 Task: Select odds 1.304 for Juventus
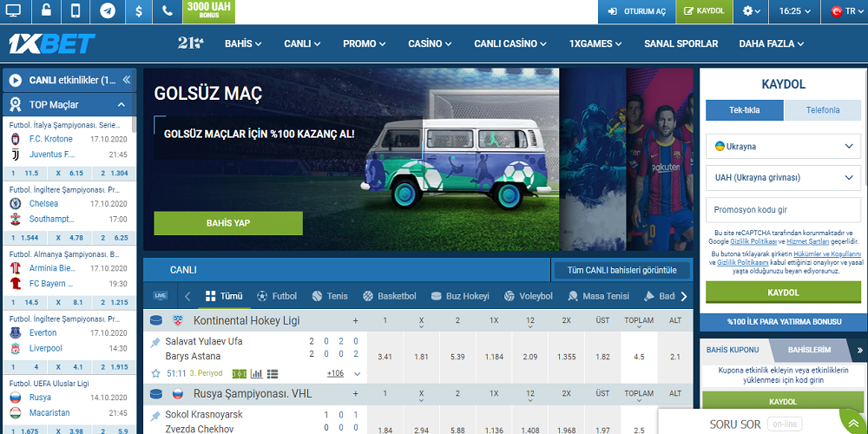(x=114, y=174)
